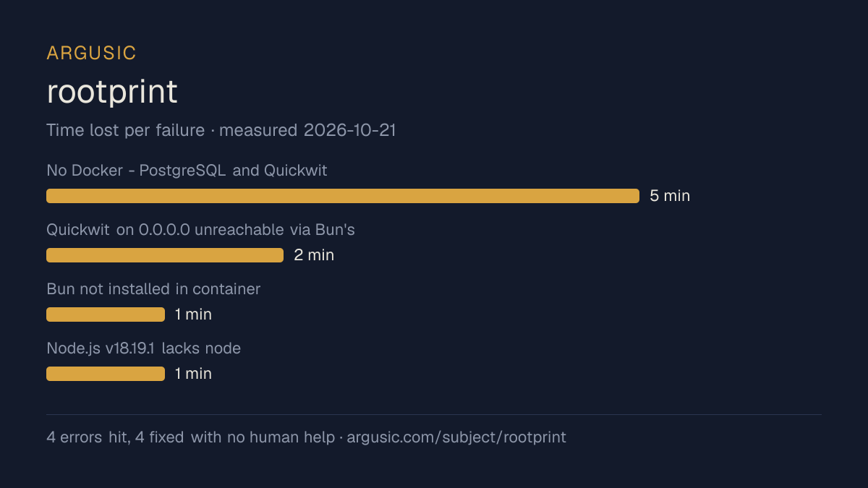The width and height of the screenshot is (868, 488).
Task: Select the Quickwit unreachable bar
Action: 165,255
